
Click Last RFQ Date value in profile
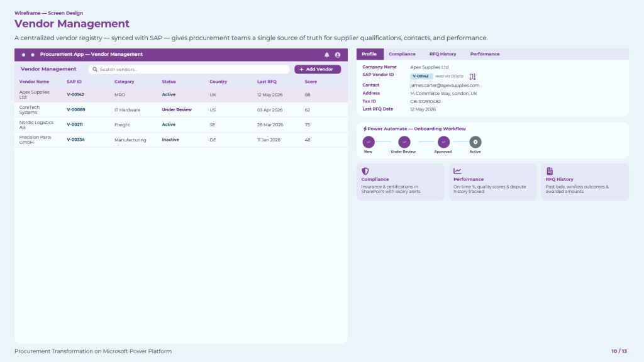[x=423, y=109]
